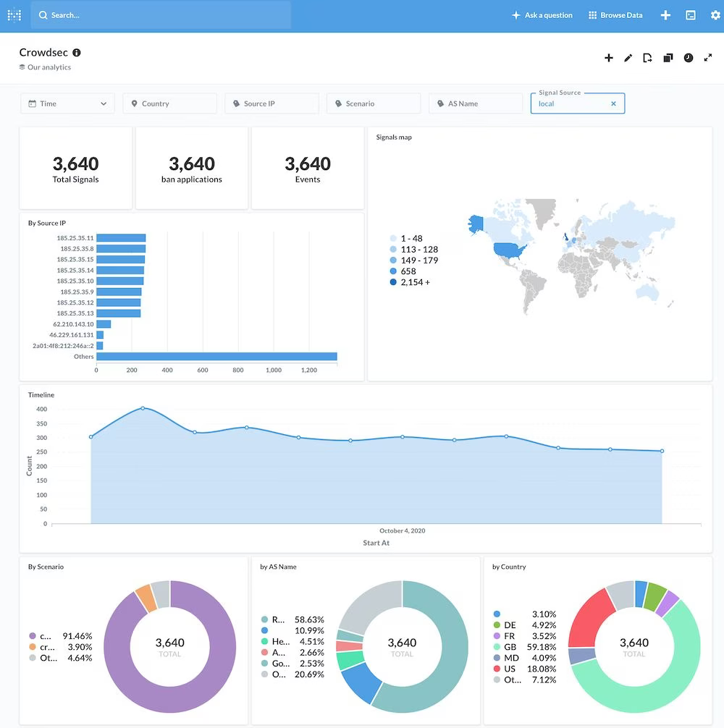Open the Source IP filter
This screenshot has width=724, height=728.
point(271,103)
